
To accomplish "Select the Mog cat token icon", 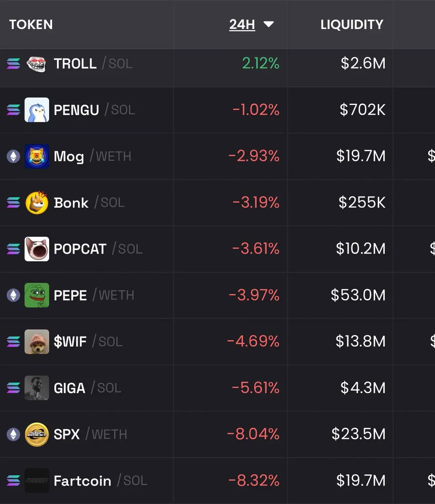I will 37,156.
